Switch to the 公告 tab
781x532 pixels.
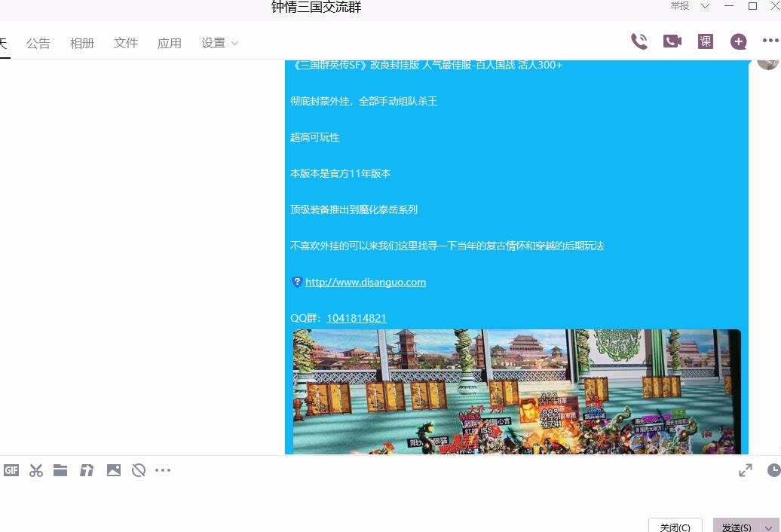click(x=38, y=43)
